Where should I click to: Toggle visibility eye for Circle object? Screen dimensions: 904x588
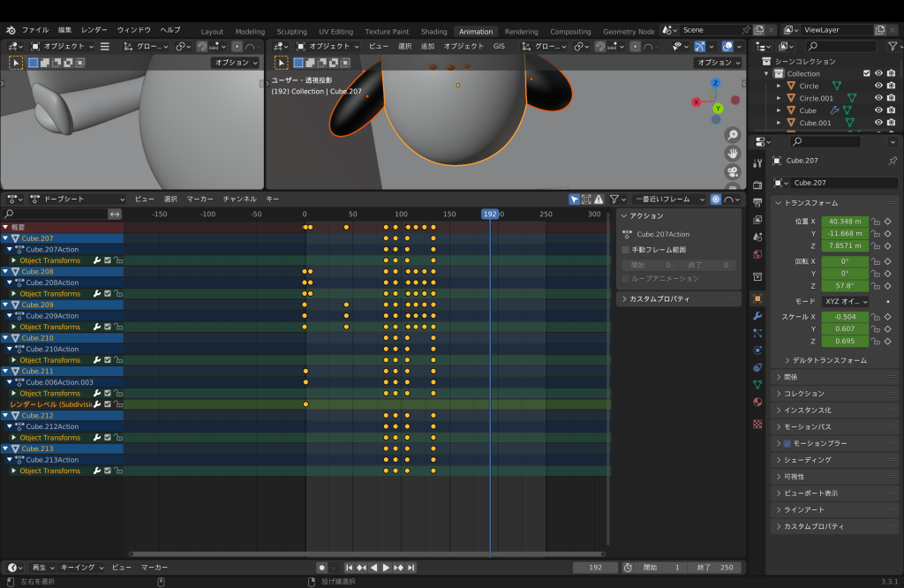pyautogui.click(x=878, y=86)
